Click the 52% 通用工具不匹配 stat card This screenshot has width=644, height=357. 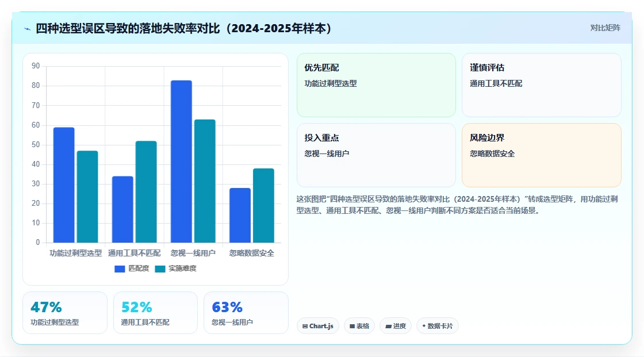click(155, 313)
